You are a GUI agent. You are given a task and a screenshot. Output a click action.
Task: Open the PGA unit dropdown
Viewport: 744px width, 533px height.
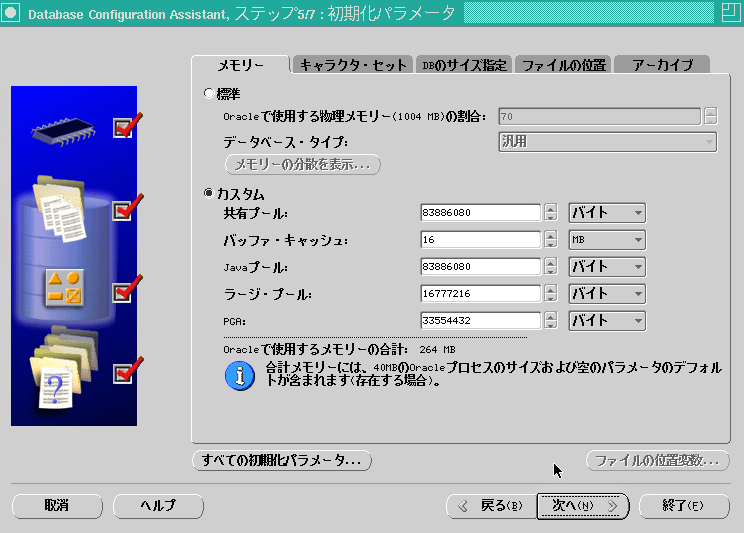[x=607, y=321]
